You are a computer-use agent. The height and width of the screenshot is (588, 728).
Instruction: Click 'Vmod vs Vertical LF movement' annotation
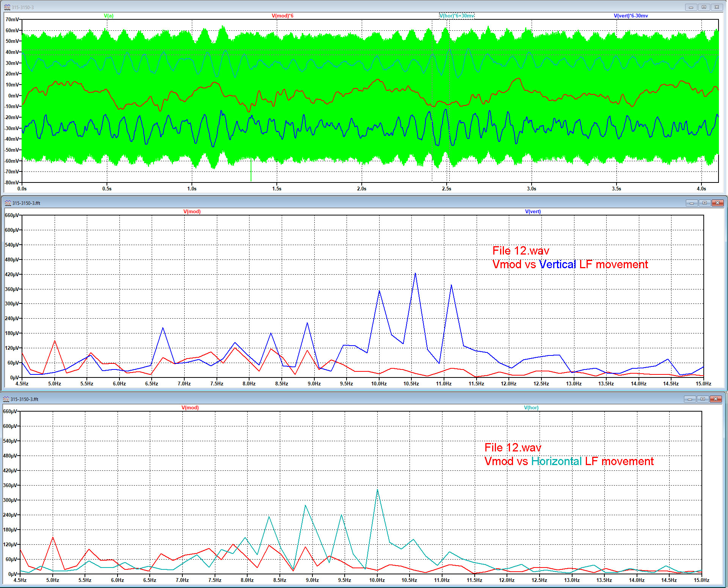pos(570,264)
